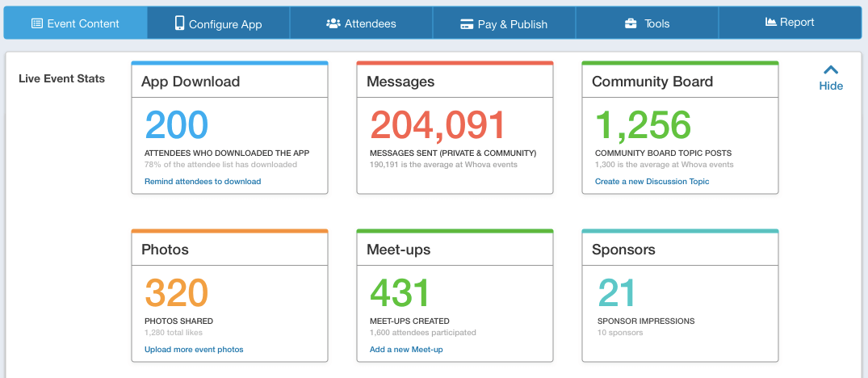Screen dimensions: 868x378
Task: Click the mobile phone icon for Configure App
Action: [179, 23]
